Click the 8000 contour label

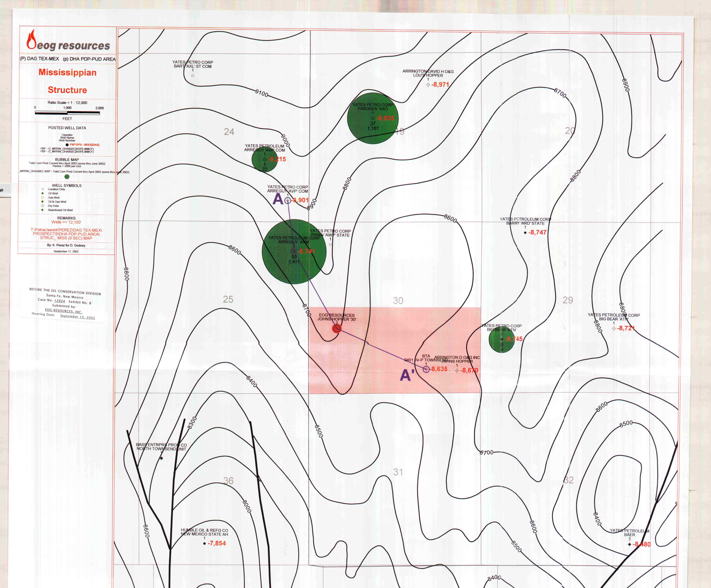point(247,506)
